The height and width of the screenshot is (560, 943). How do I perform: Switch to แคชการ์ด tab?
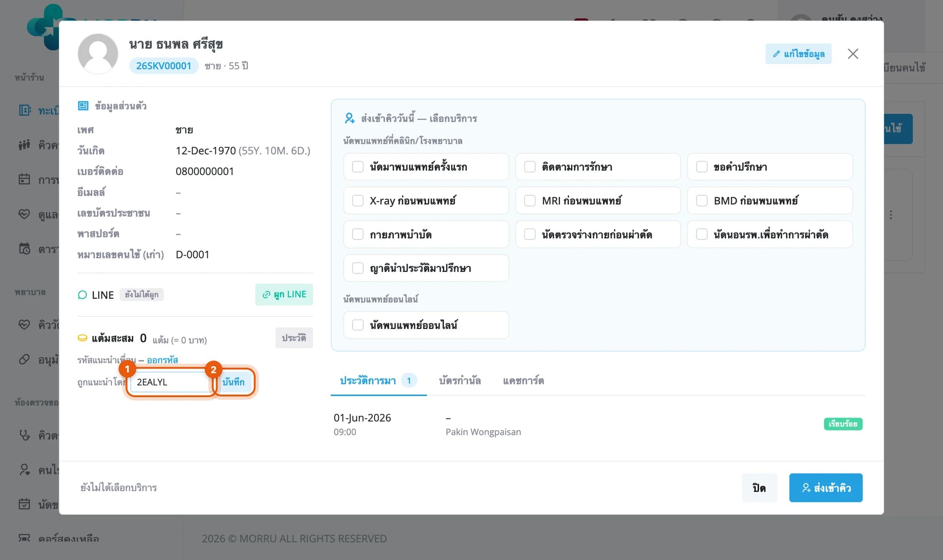point(523,380)
